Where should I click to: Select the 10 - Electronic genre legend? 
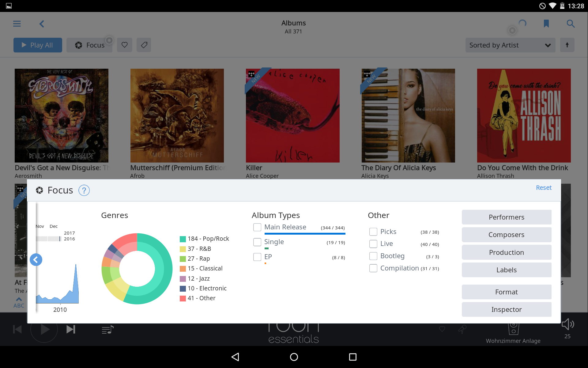coord(203,288)
